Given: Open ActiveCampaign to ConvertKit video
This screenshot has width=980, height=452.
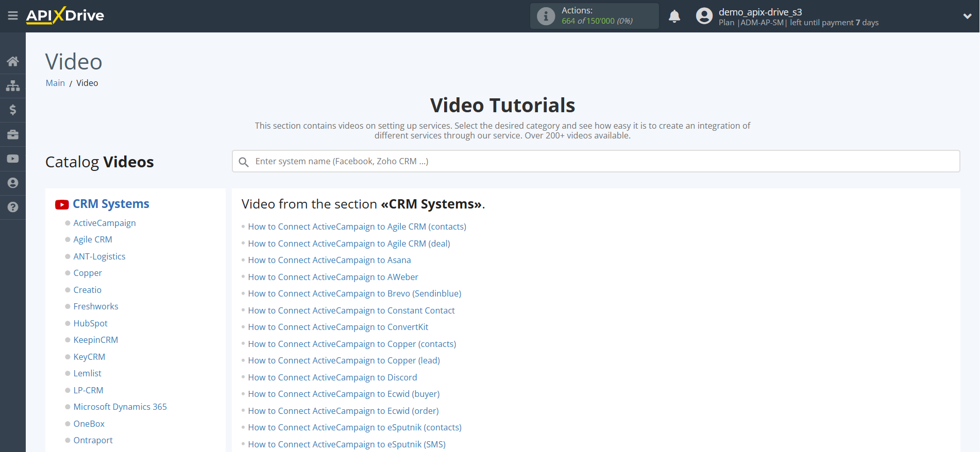Looking at the screenshot, I should point(338,327).
